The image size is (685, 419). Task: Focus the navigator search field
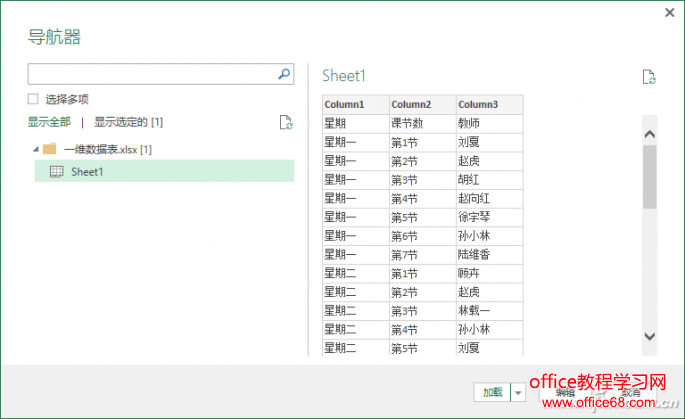(x=150, y=74)
